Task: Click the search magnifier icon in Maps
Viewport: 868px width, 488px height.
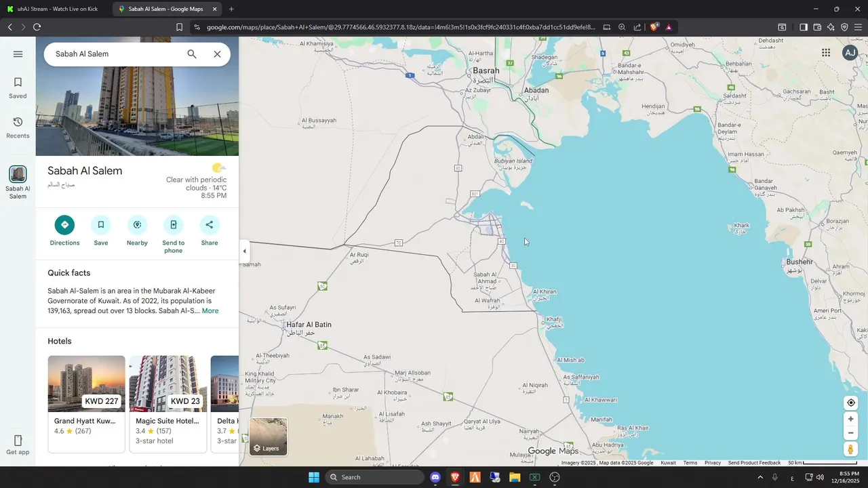Action: tap(192, 54)
